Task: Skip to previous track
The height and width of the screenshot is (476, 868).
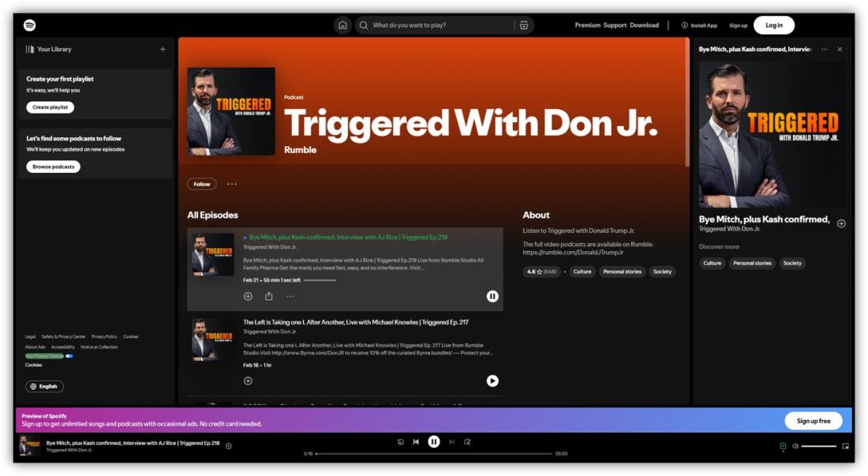Action: pos(416,442)
